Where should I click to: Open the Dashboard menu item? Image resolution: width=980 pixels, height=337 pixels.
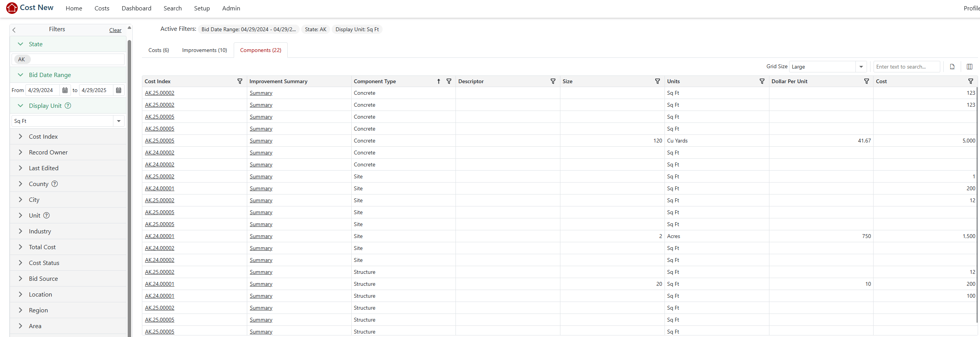coord(136,8)
